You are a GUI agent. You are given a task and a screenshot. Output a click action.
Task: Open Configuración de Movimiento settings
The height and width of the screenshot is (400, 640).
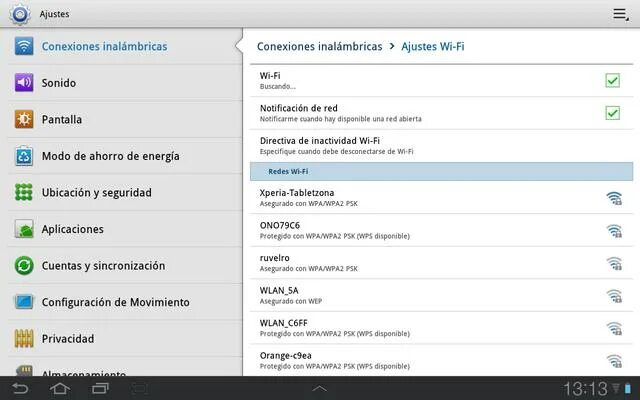pos(125,302)
